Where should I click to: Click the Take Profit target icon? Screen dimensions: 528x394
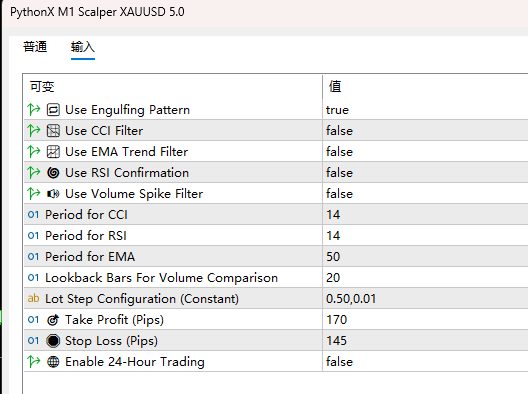[x=53, y=320]
